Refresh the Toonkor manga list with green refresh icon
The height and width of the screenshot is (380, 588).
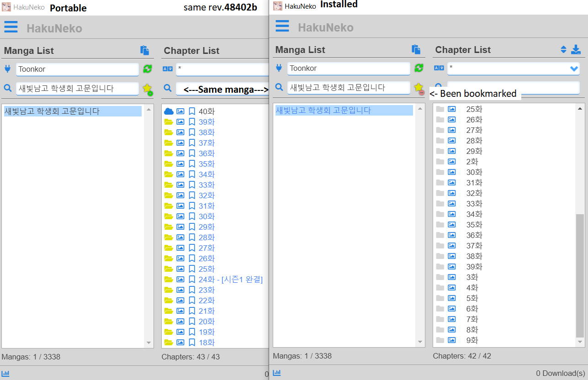pos(147,69)
